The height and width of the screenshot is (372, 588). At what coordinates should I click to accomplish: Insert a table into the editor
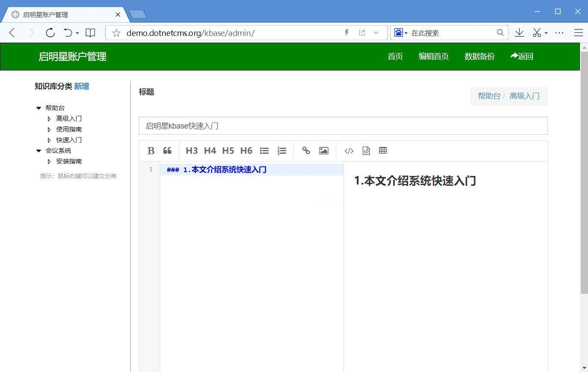pyautogui.click(x=382, y=150)
